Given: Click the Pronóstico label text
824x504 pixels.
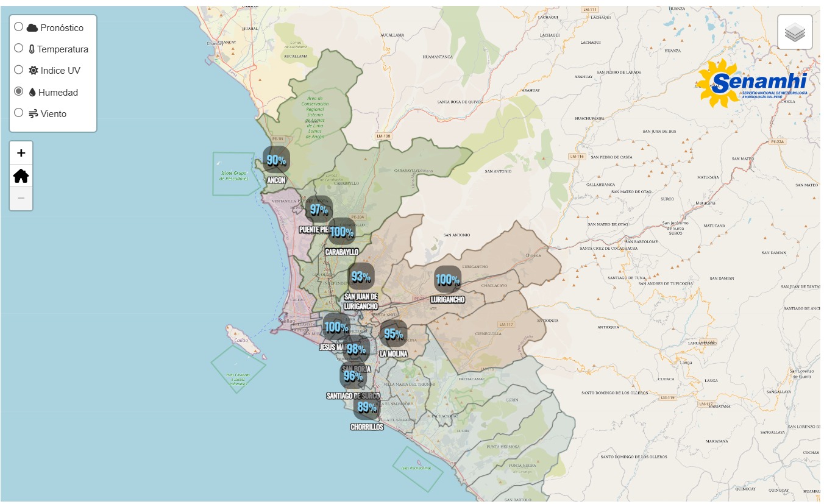Looking at the screenshot, I should click(62, 28).
